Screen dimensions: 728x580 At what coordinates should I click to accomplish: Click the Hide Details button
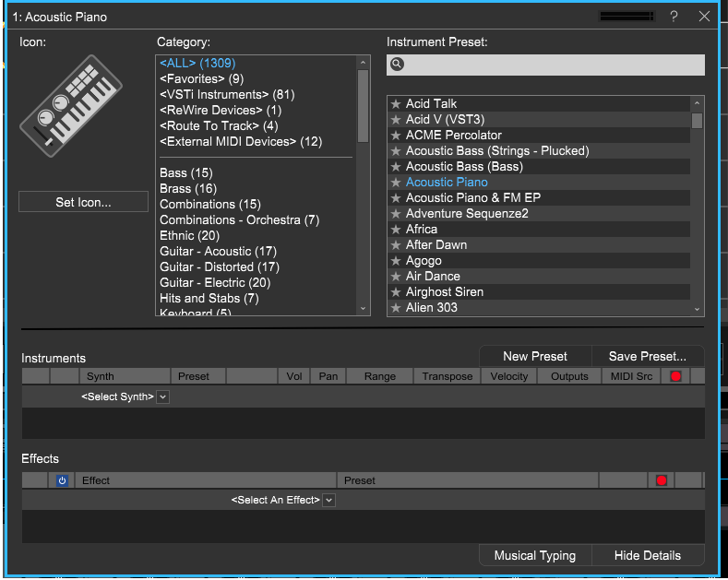(x=647, y=555)
